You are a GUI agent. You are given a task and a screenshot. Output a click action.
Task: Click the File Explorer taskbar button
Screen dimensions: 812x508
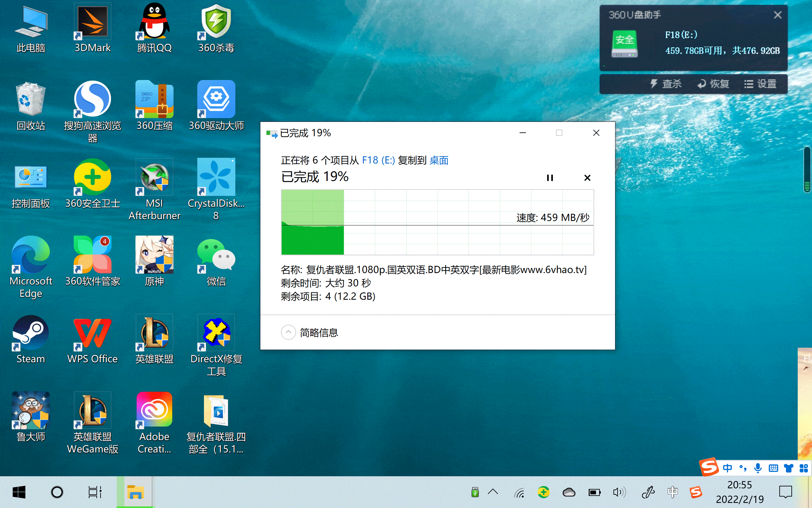tap(135, 492)
